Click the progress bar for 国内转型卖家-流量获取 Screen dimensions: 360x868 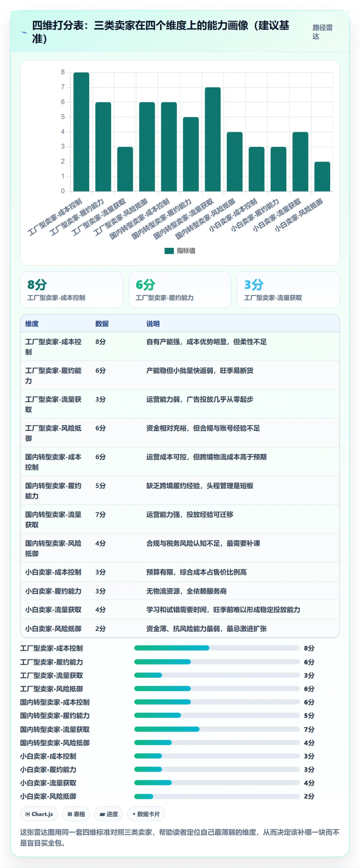pos(217,729)
